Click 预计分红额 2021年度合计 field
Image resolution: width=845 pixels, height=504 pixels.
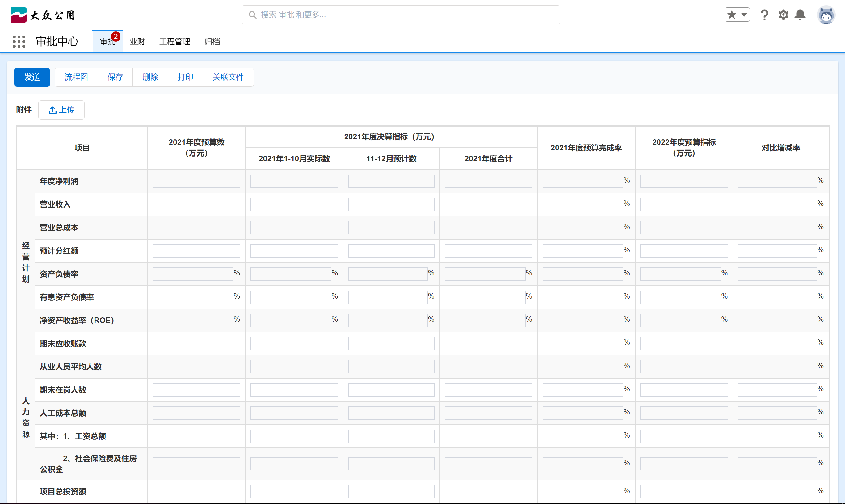tap(488, 251)
